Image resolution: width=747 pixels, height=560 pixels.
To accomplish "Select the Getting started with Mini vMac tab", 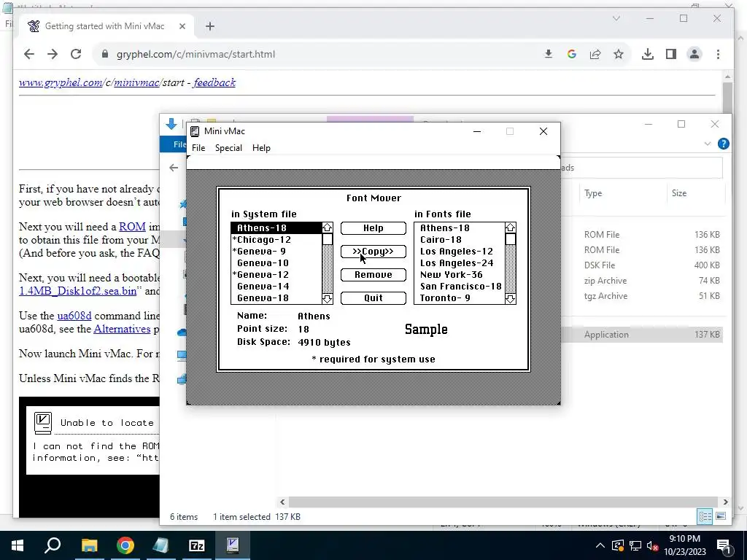I will tap(104, 26).
